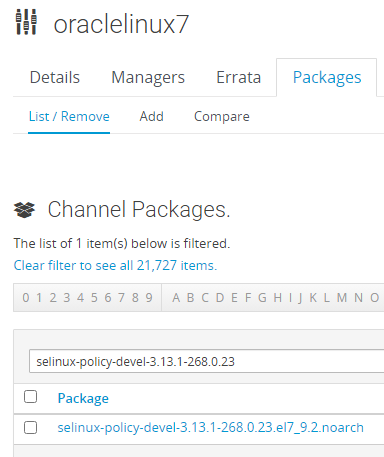Image resolution: width=384 pixels, height=457 pixels.
Task: Jump to packages starting with letter A
Action: (176, 298)
